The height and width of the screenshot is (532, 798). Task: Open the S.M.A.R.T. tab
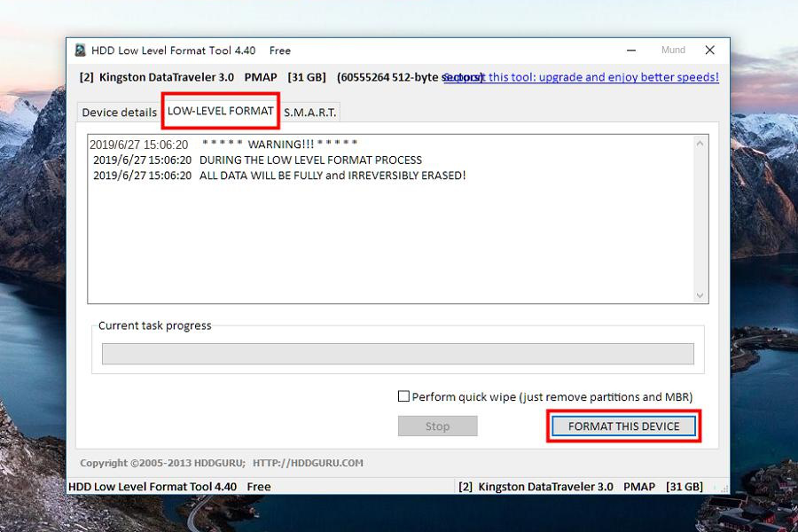310,112
